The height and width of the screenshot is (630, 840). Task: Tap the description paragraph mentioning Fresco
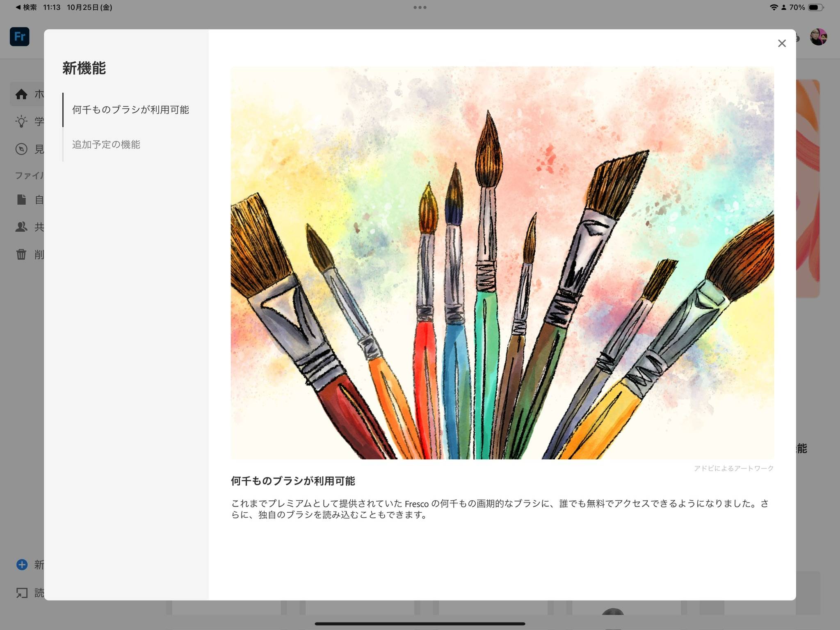coord(500,509)
